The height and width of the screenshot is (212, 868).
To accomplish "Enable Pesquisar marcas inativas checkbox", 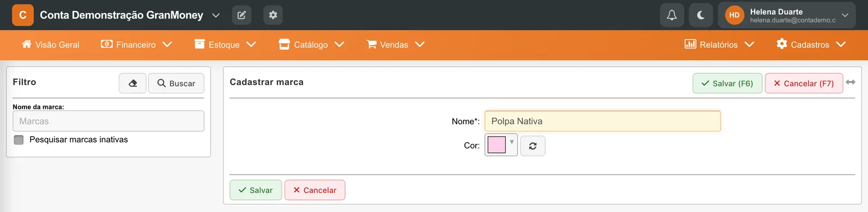I will 19,140.
